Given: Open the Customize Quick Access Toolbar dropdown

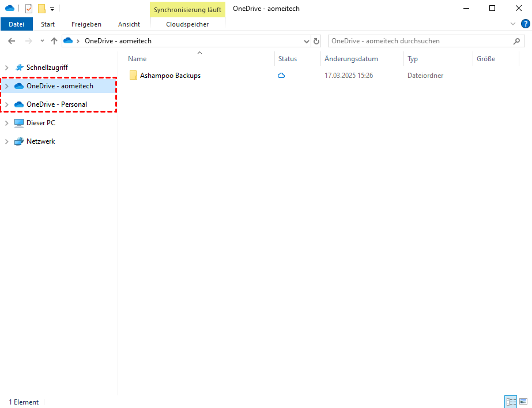Looking at the screenshot, I should coord(52,9).
